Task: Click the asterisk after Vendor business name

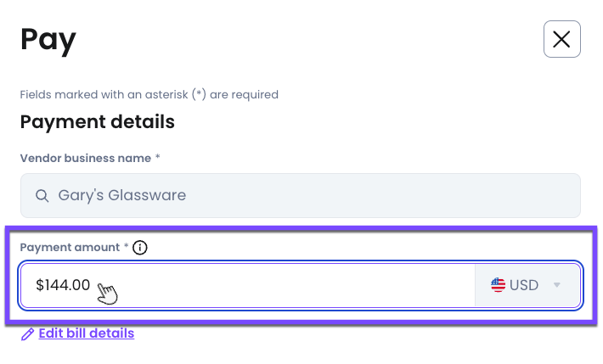Action: click(158, 159)
